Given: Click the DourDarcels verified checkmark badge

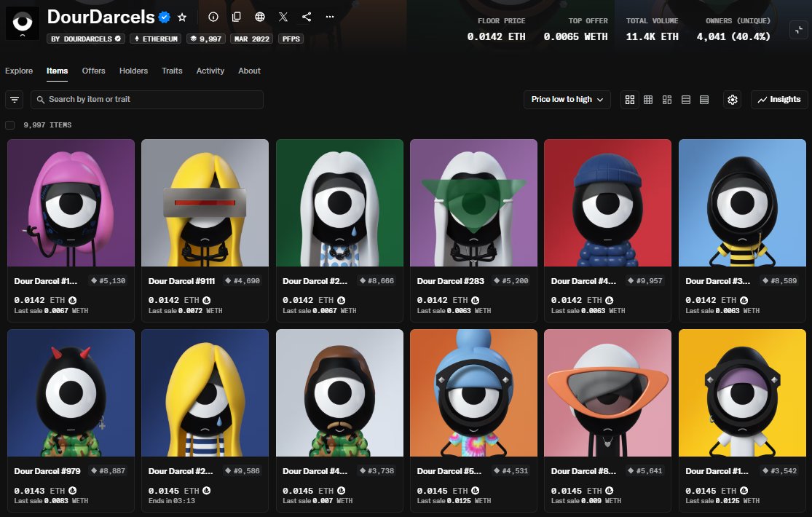Looking at the screenshot, I should click(164, 17).
